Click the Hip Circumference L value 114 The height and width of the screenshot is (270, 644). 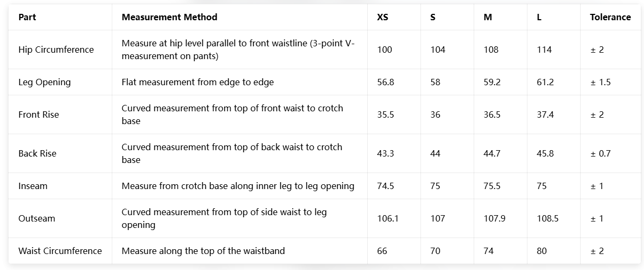(544, 50)
